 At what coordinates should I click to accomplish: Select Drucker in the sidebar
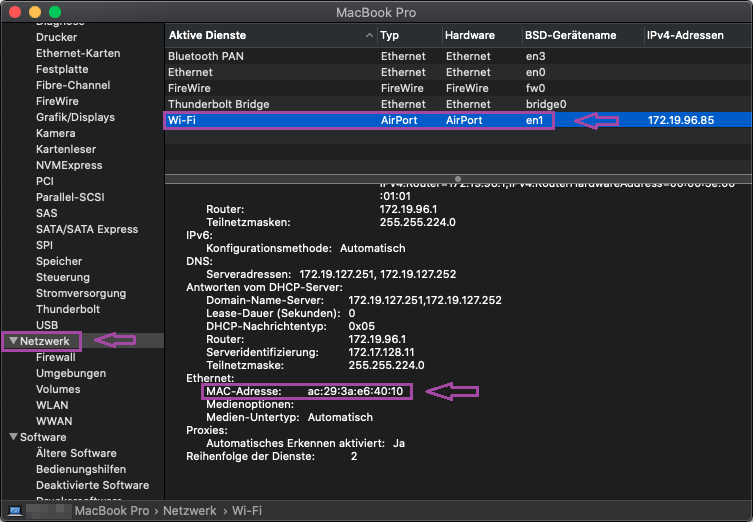tap(56, 37)
